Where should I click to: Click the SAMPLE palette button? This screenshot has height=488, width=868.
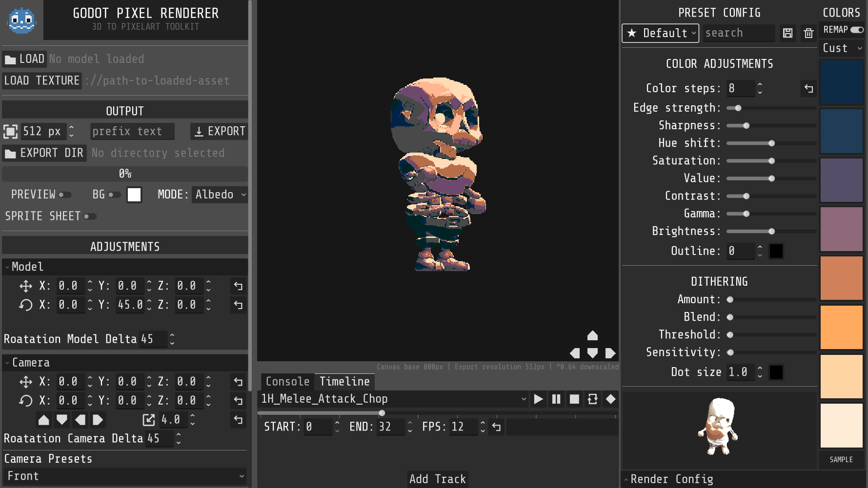842,460
